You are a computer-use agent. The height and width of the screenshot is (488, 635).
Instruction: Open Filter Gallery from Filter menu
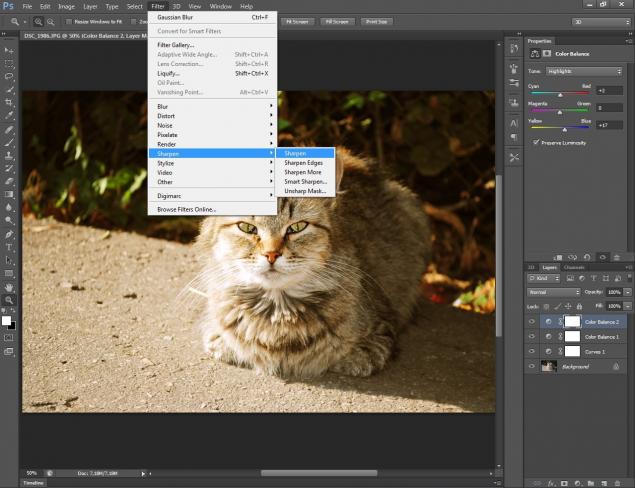click(176, 45)
